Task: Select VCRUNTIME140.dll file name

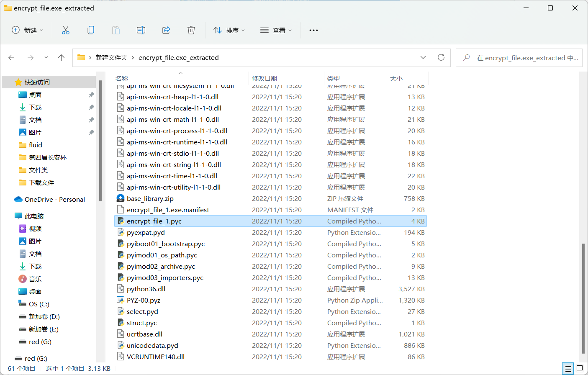Action: point(156,357)
